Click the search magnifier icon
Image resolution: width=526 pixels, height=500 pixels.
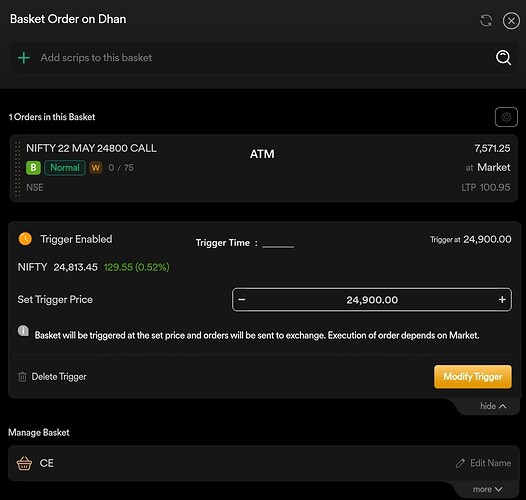point(504,58)
